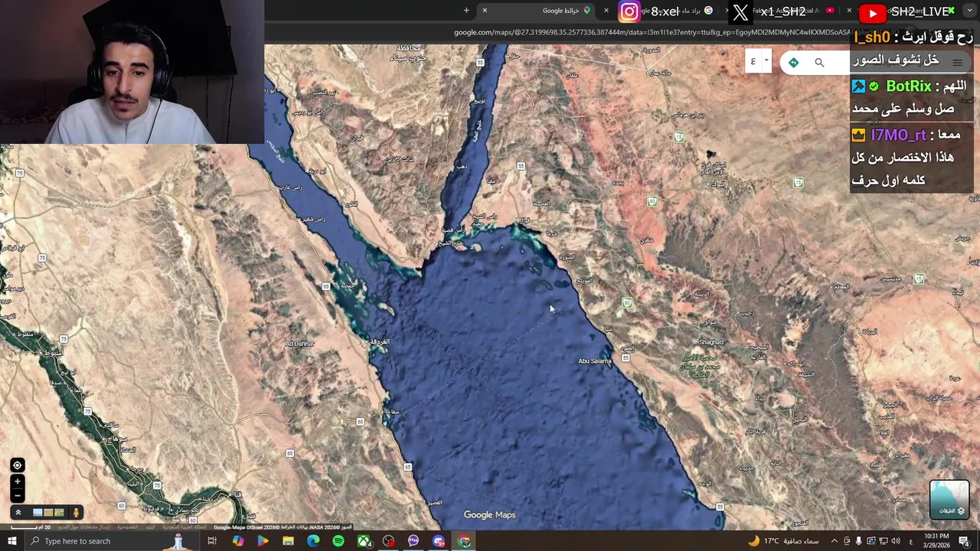Click the Meet Now camera tray icon
The image size is (980, 551).
coord(846,541)
